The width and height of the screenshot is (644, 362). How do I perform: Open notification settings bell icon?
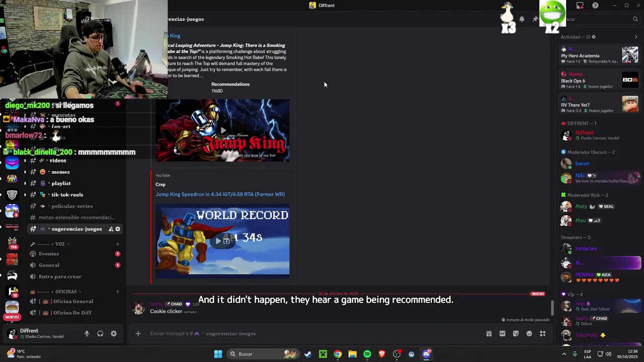click(x=522, y=19)
